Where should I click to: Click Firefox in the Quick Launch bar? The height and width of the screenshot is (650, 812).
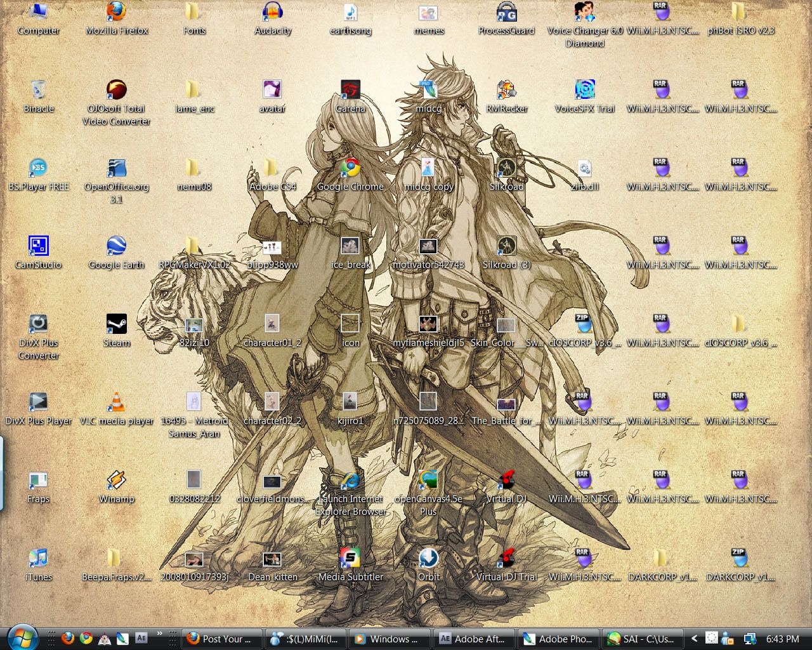[x=67, y=638]
